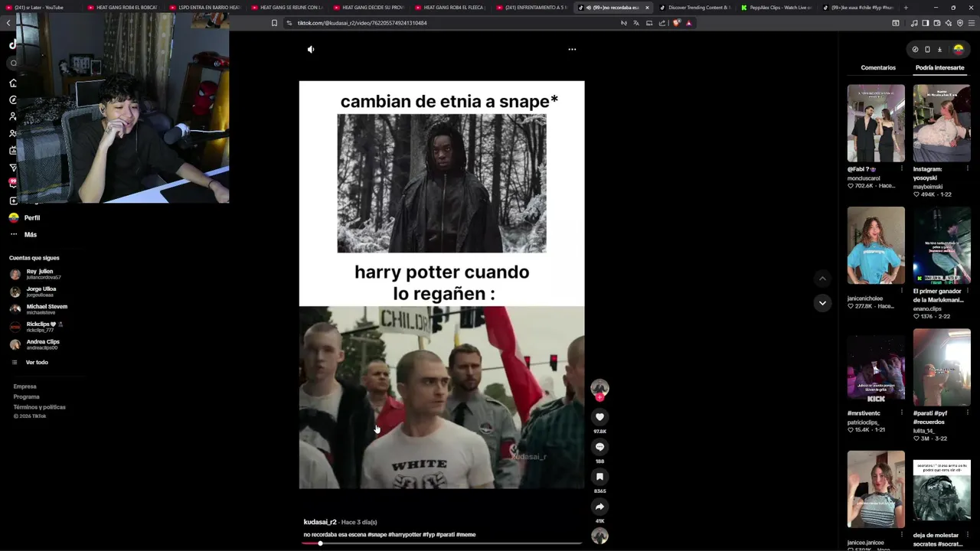Switch to the 'PeppAlex Clips' browser tab
Screen dimensions: 980x551
[x=776, y=8]
